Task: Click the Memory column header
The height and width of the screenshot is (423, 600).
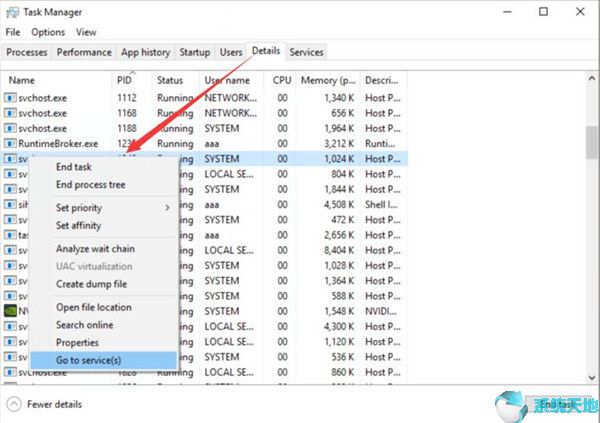Action: pos(327,79)
